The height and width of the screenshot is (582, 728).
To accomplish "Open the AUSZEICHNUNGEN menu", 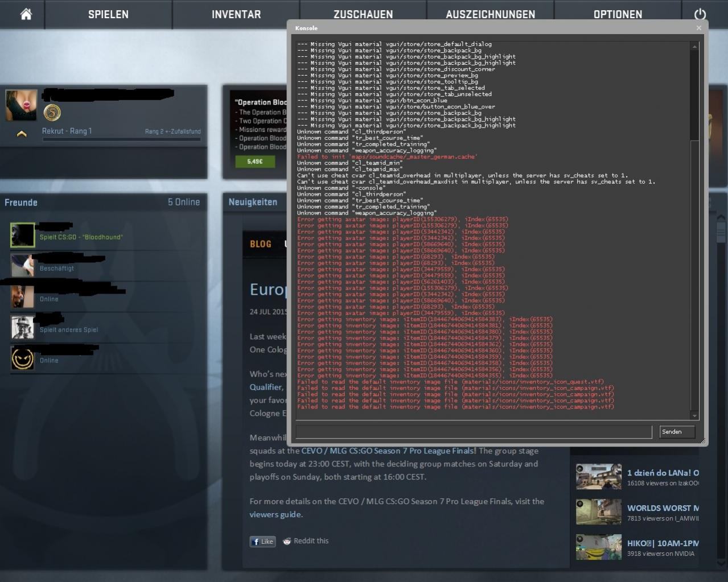I will tap(491, 14).
